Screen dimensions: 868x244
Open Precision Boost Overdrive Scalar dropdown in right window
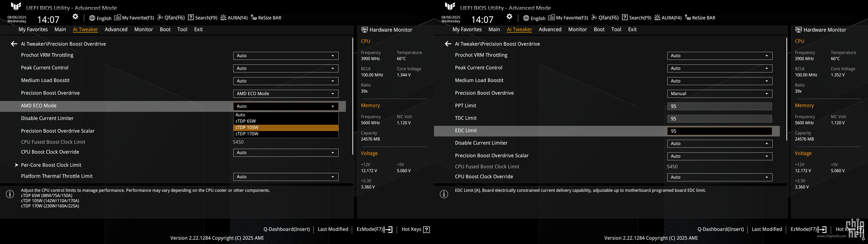coord(720,156)
